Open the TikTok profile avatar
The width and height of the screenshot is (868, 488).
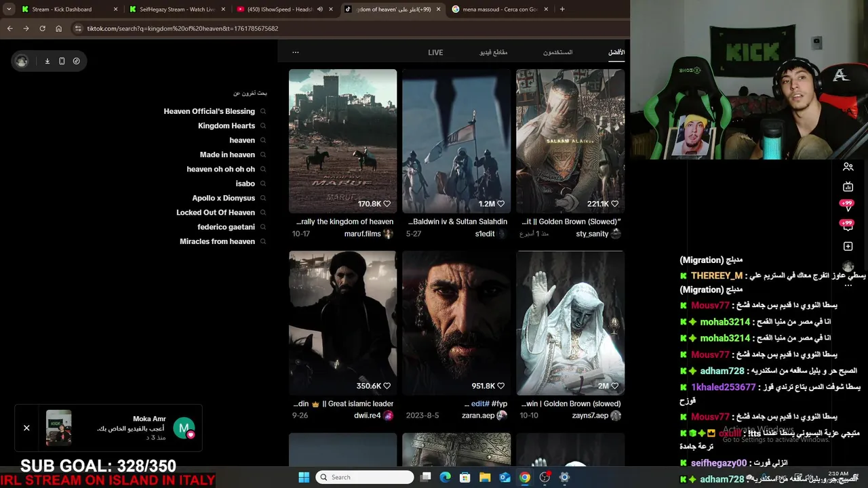pos(22,61)
